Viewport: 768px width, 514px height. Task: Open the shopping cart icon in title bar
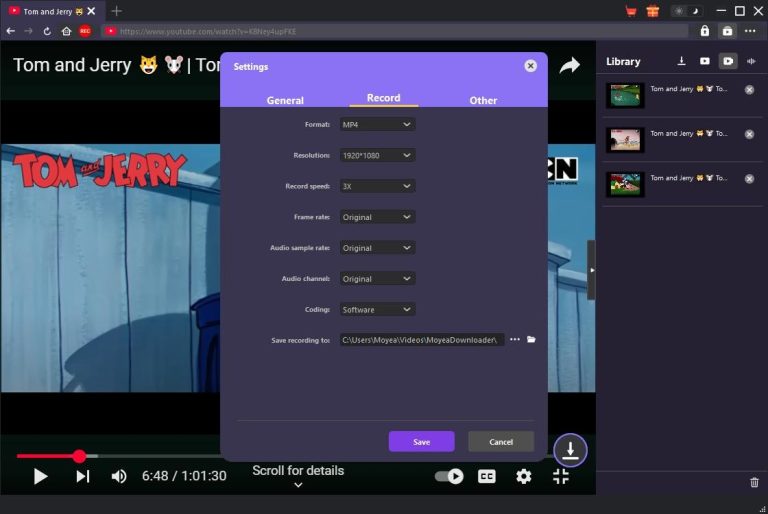coord(631,11)
